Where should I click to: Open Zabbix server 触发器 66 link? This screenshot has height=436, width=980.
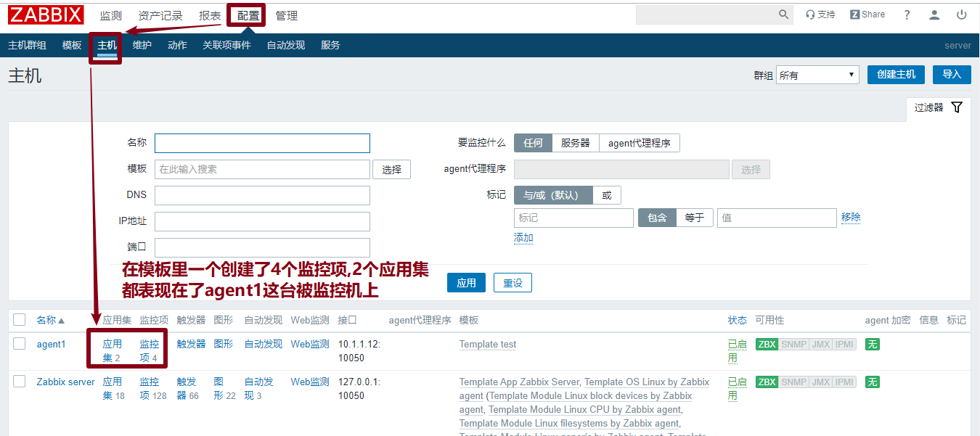187,388
